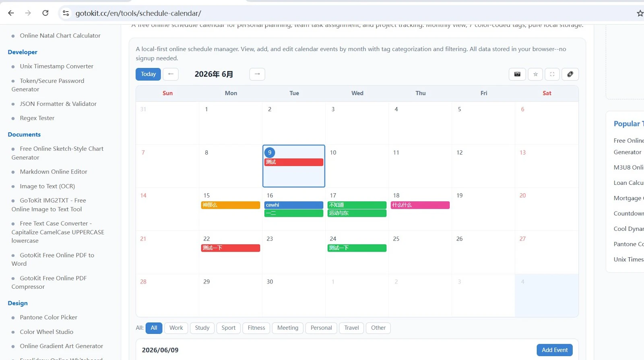The height and width of the screenshot is (360, 644).
Task: Filter events by Study tag
Action: 202,328
